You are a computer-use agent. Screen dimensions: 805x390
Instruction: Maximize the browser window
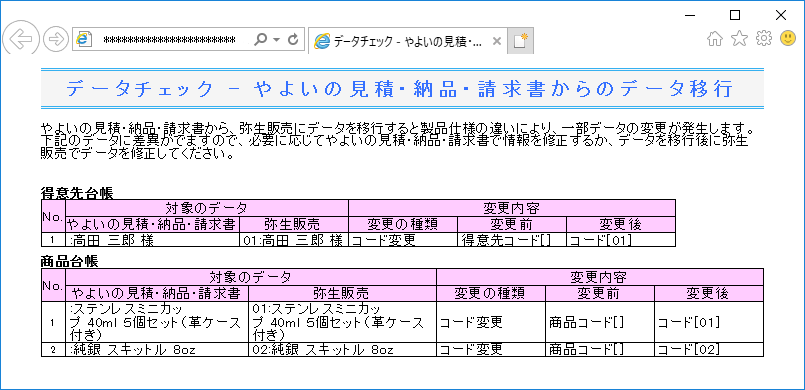(735, 15)
